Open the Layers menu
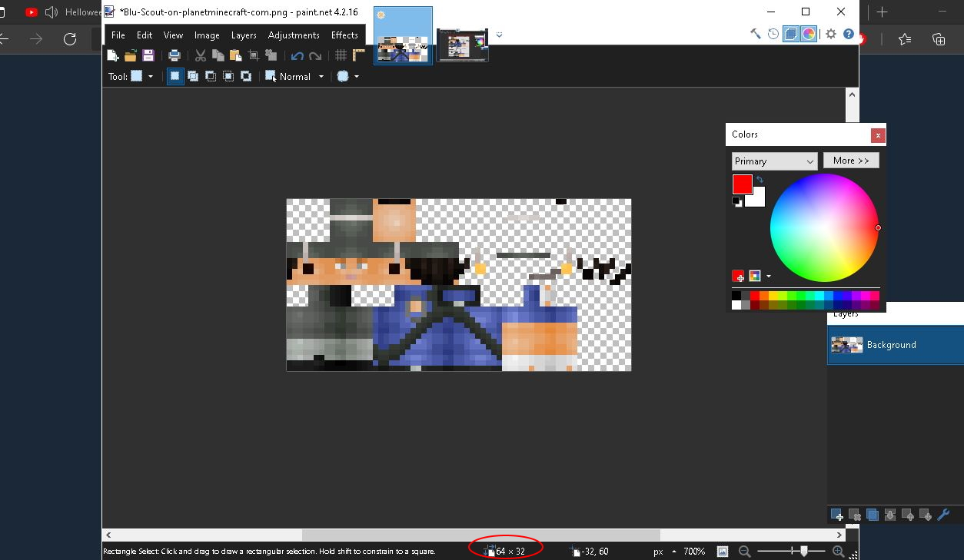This screenshot has height=560, width=964. coord(244,35)
